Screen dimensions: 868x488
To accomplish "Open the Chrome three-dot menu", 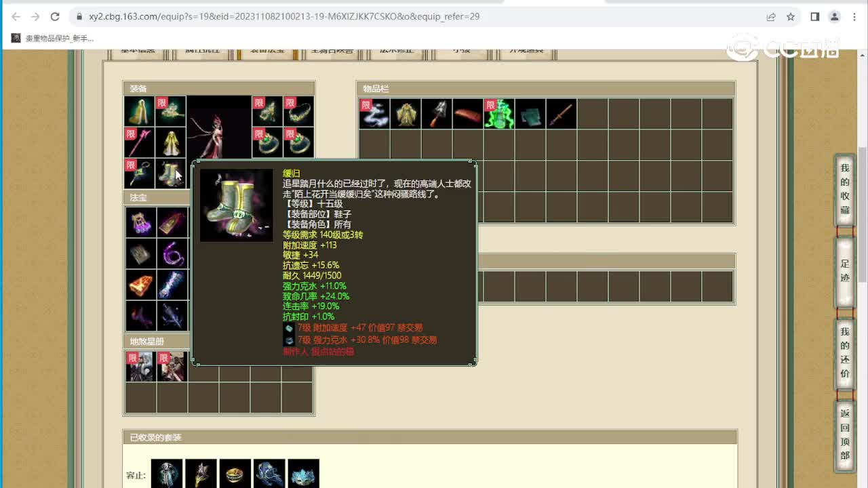I will click(x=854, y=16).
